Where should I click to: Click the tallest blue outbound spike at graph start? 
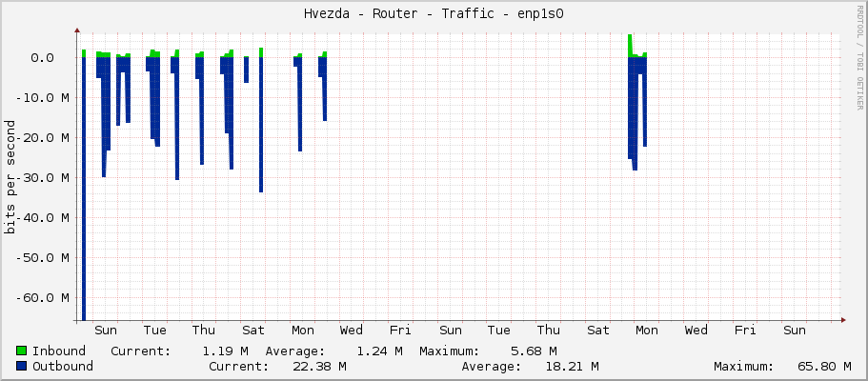84,189
